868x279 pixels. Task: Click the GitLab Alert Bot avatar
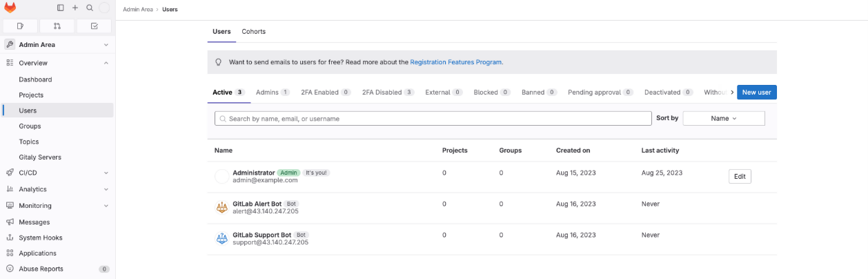click(222, 207)
